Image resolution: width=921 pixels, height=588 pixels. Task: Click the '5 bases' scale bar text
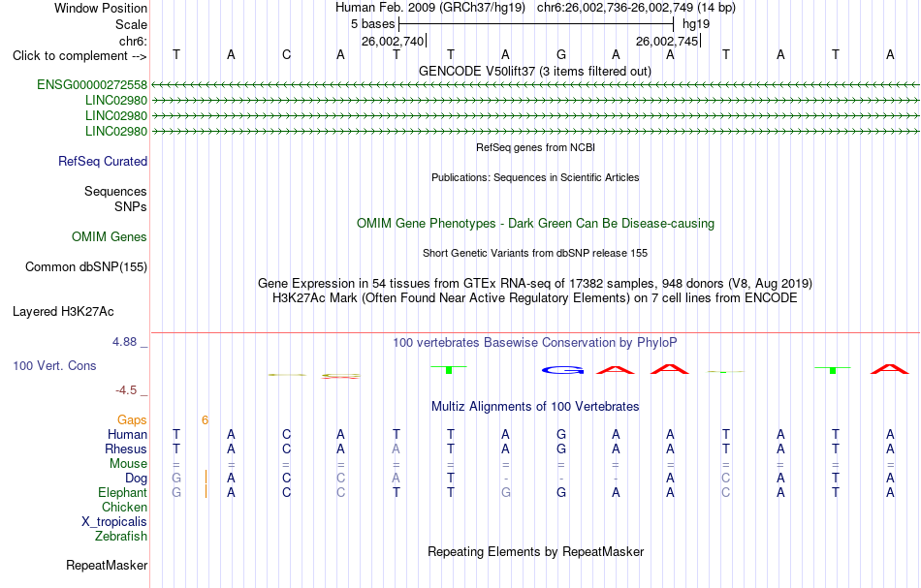click(373, 24)
